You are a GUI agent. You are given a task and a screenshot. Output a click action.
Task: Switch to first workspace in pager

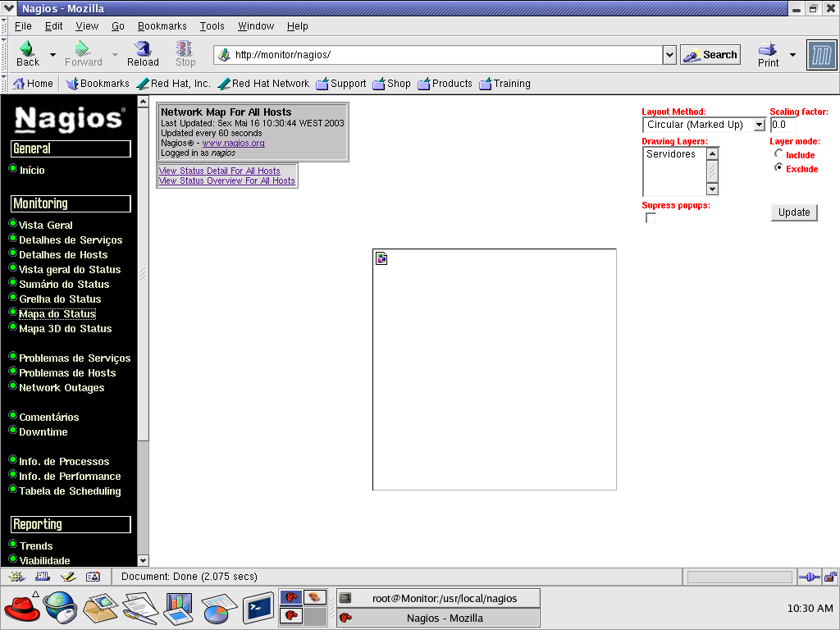291,597
